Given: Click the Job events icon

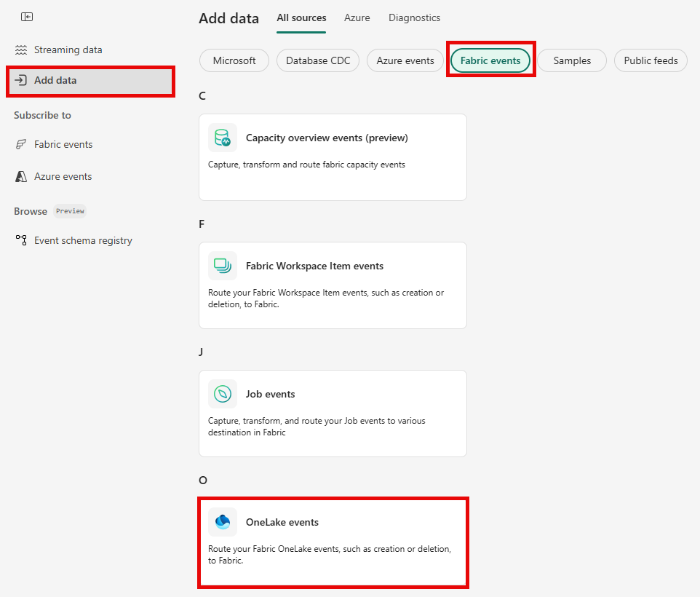Looking at the screenshot, I should [x=223, y=394].
